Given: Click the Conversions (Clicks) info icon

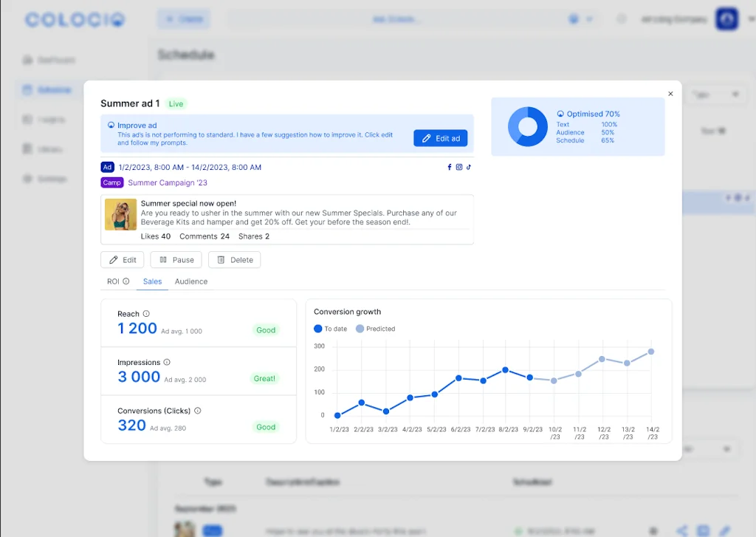Looking at the screenshot, I should 198,411.
